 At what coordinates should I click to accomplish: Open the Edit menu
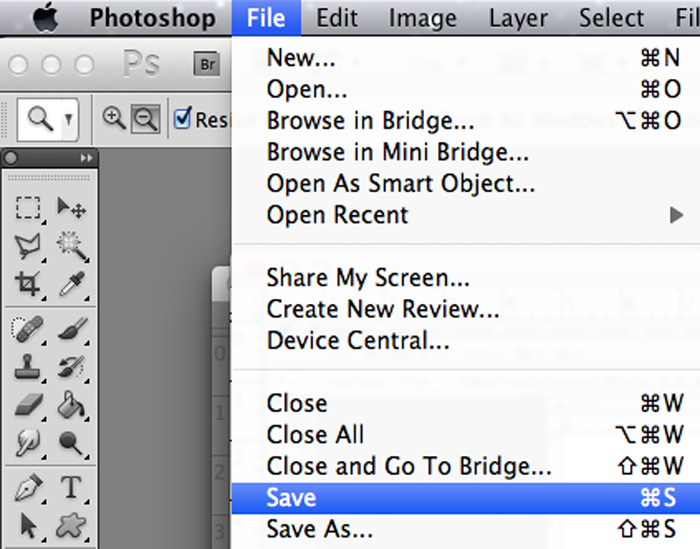tap(337, 18)
